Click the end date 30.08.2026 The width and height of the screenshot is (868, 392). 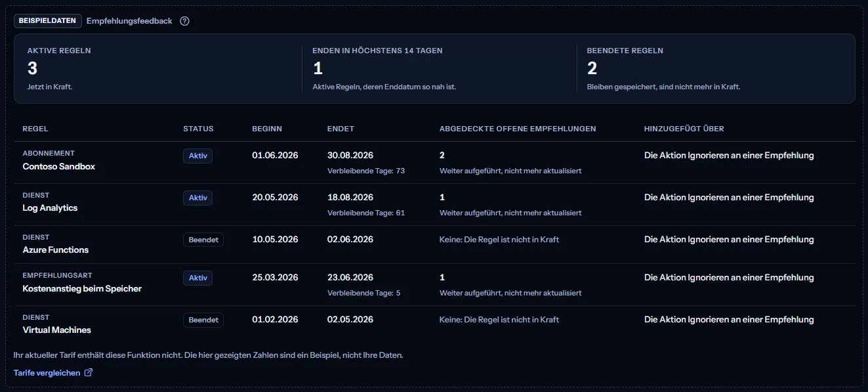pos(350,156)
